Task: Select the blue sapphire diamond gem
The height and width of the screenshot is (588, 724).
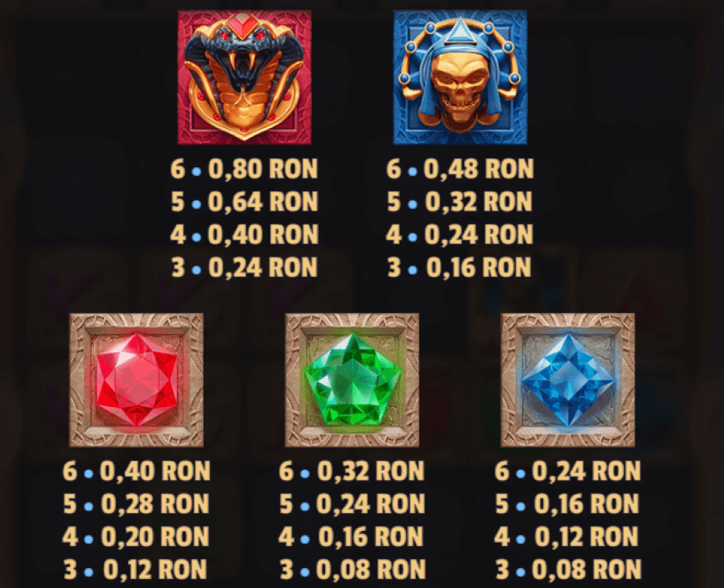Action: 567,380
